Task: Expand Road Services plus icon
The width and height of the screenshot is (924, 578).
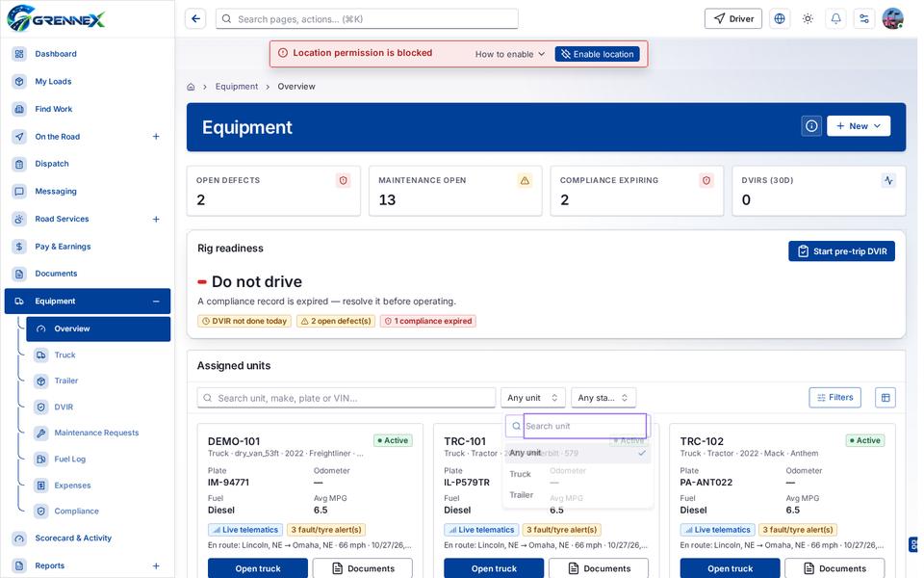Action: pos(156,220)
